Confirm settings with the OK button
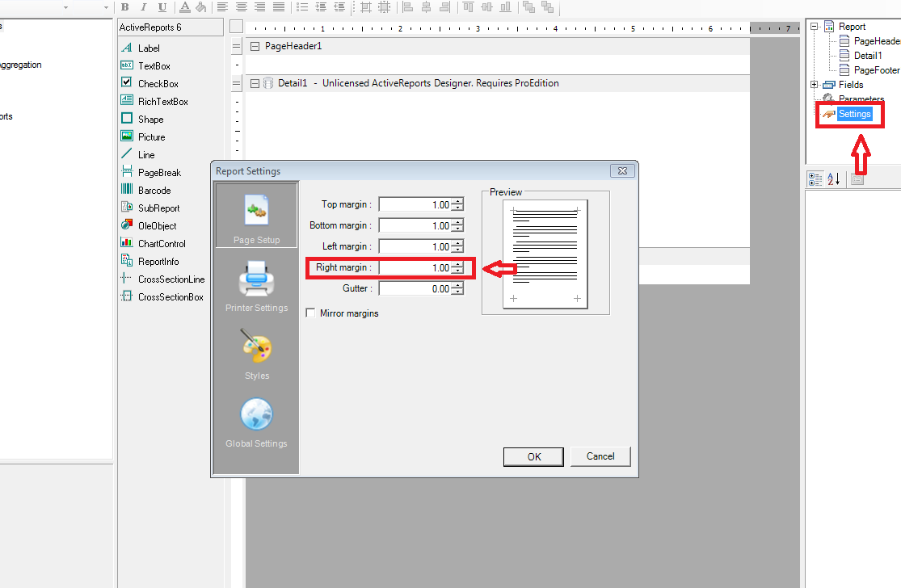This screenshot has height=588, width=901. tap(533, 456)
